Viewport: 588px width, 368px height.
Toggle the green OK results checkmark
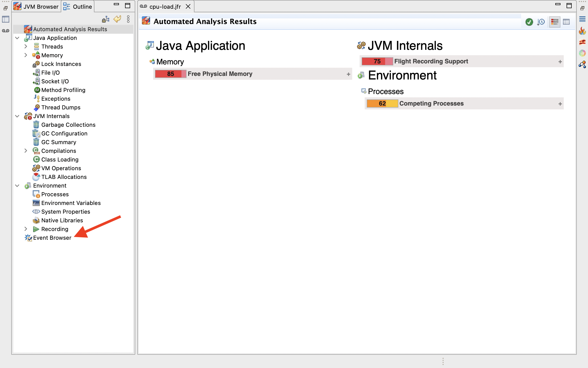click(529, 22)
